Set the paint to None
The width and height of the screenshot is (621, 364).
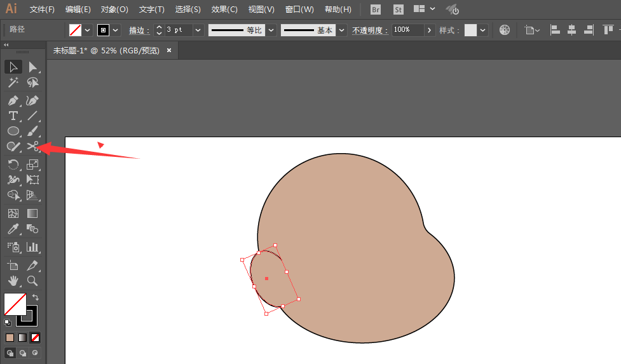[x=36, y=337]
